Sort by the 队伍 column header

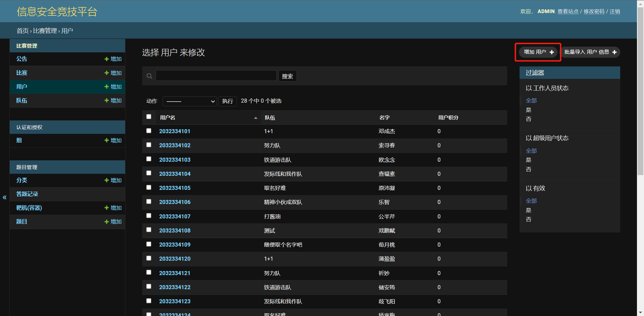point(270,118)
